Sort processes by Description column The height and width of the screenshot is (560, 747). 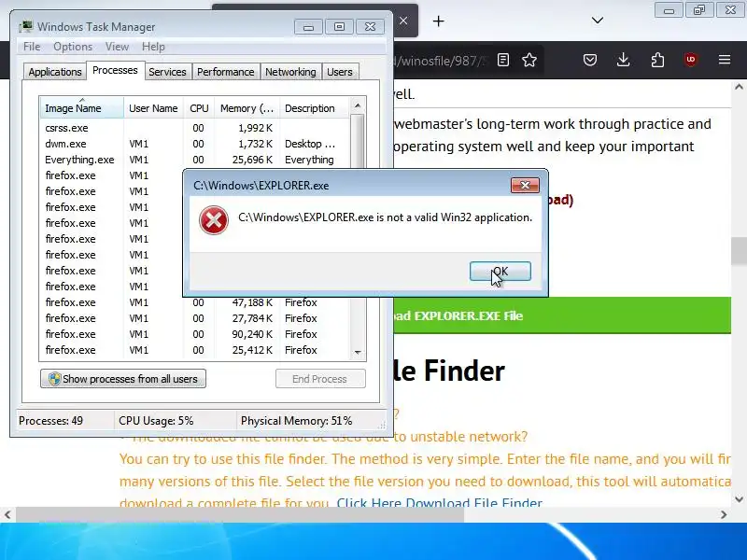315,108
